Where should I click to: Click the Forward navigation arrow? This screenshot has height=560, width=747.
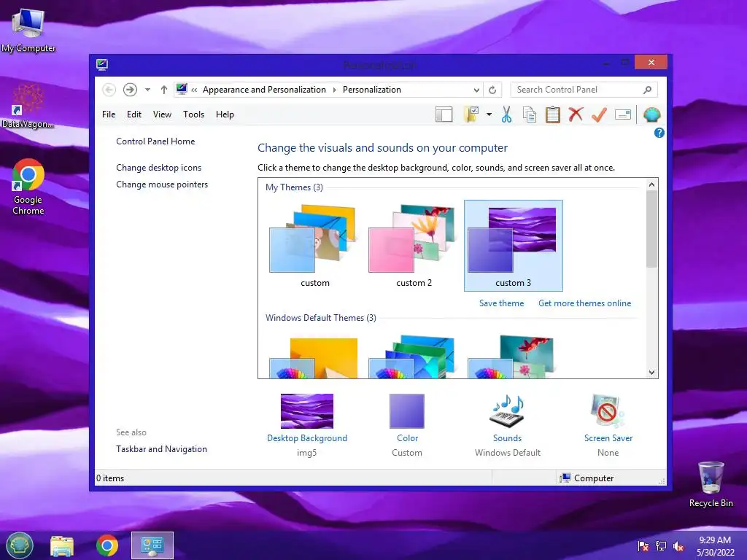coord(130,90)
